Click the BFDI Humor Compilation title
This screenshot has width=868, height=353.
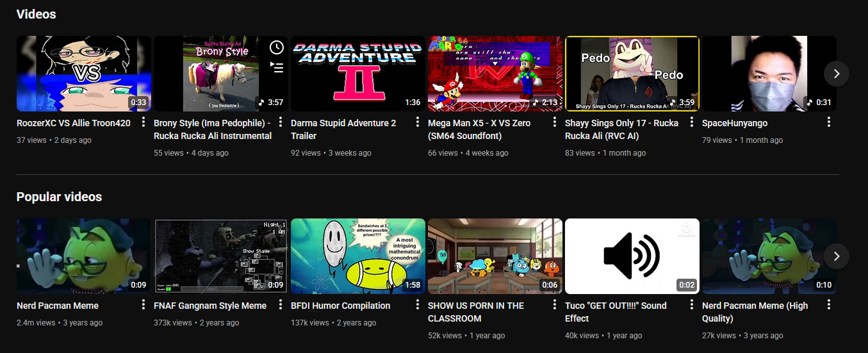[340, 306]
